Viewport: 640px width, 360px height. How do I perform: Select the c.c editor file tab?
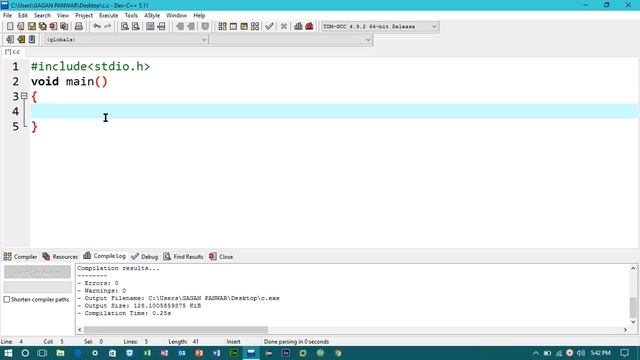pos(12,52)
